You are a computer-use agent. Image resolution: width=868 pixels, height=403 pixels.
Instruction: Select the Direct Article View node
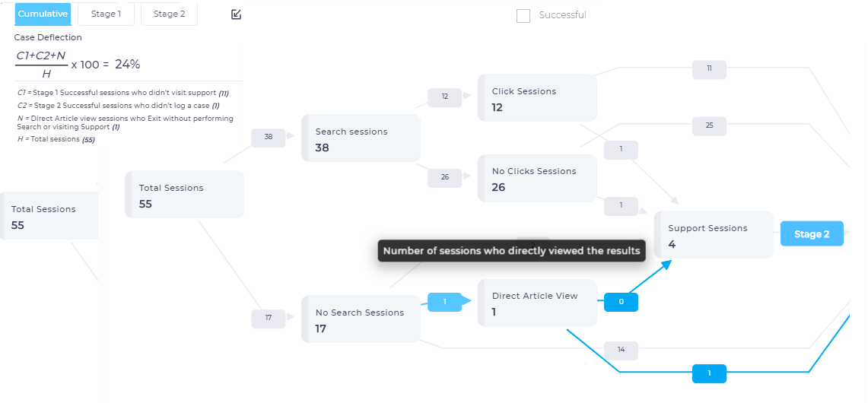click(x=538, y=303)
